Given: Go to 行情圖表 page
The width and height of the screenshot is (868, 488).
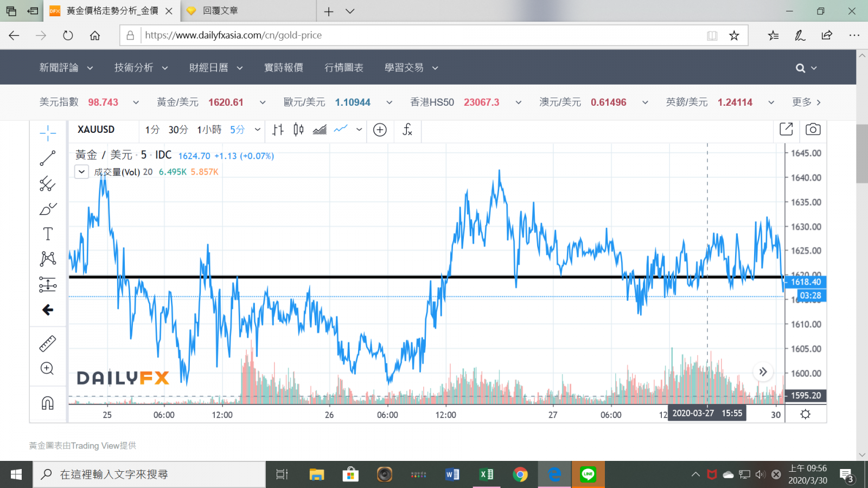Looking at the screenshot, I should click(x=344, y=68).
